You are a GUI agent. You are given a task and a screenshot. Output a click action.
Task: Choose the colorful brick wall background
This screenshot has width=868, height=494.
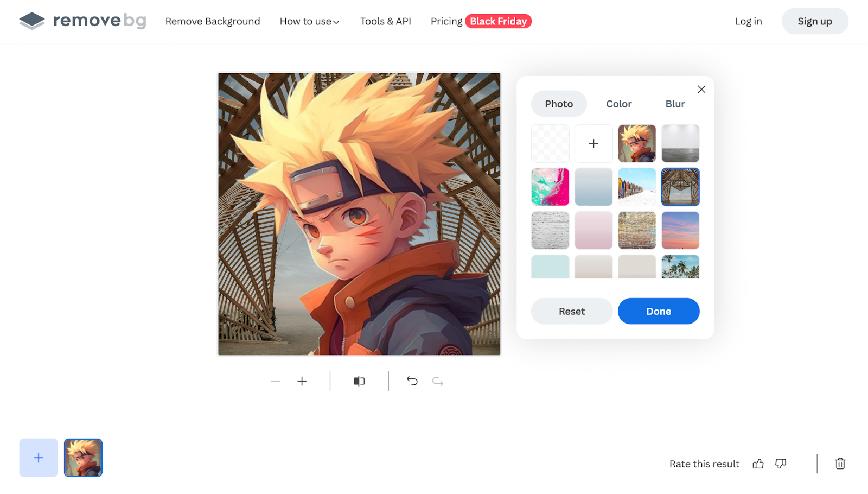[x=637, y=230]
